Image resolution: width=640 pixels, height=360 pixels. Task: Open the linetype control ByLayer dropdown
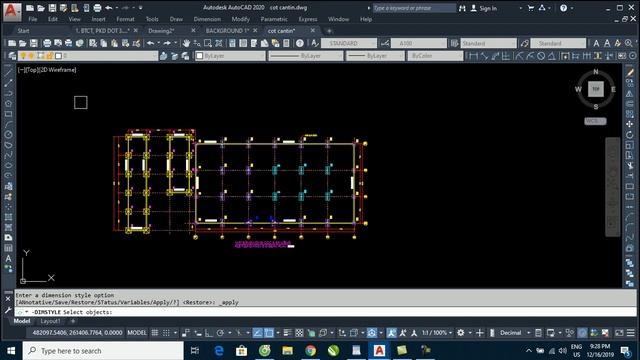[x=305, y=56]
